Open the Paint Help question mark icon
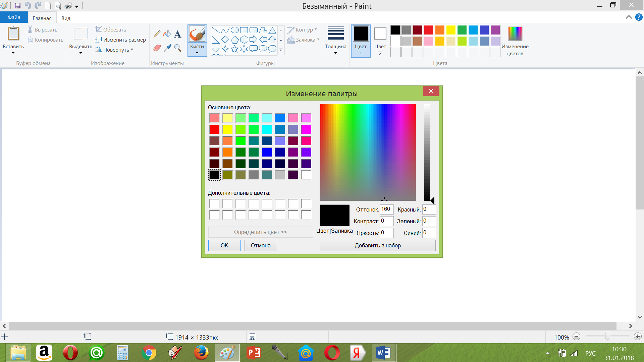This screenshot has height=362, width=644. (x=639, y=17)
